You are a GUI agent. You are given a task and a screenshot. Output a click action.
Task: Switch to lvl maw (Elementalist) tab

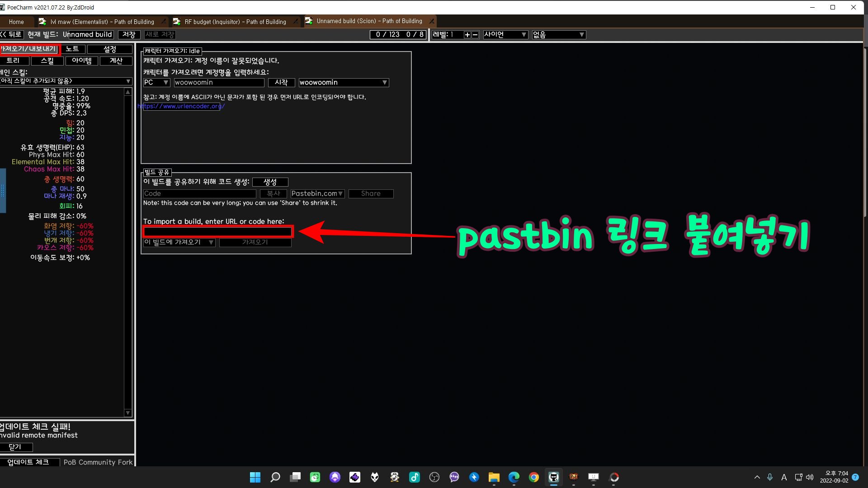click(x=102, y=22)
